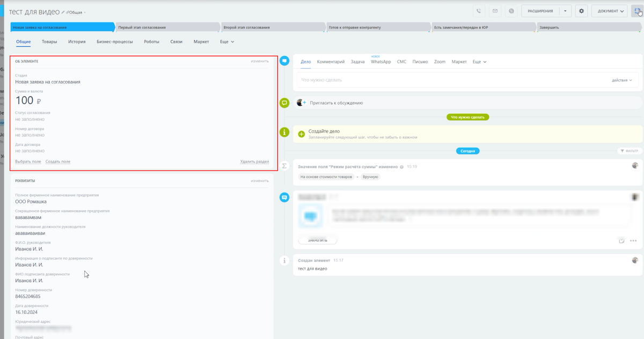Screen dimensions: 644x339
Task: Click the Создать поле link
Action: [x=57, y=161]
